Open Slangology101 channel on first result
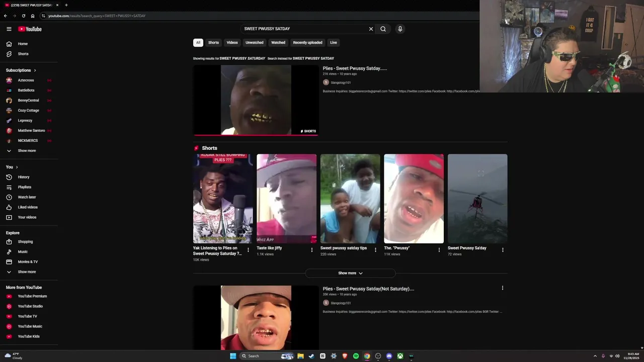The height and width of the screenshot is (362, 644). [341, 82]
